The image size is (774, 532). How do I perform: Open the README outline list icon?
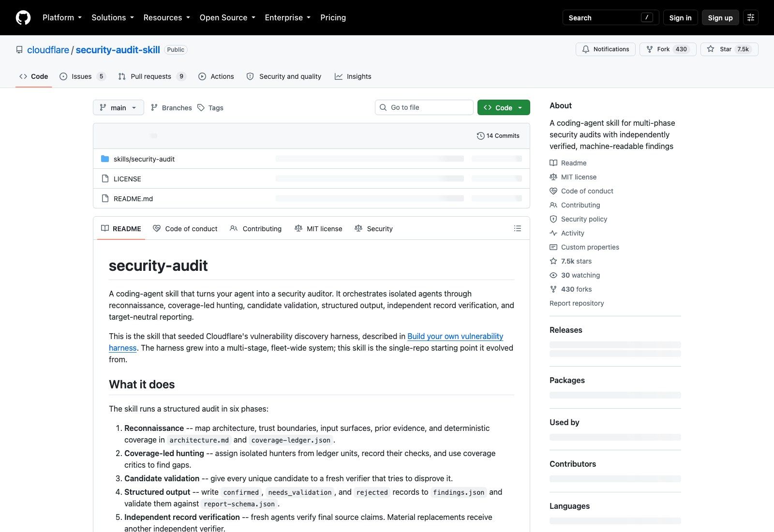(x=518, y=228)
